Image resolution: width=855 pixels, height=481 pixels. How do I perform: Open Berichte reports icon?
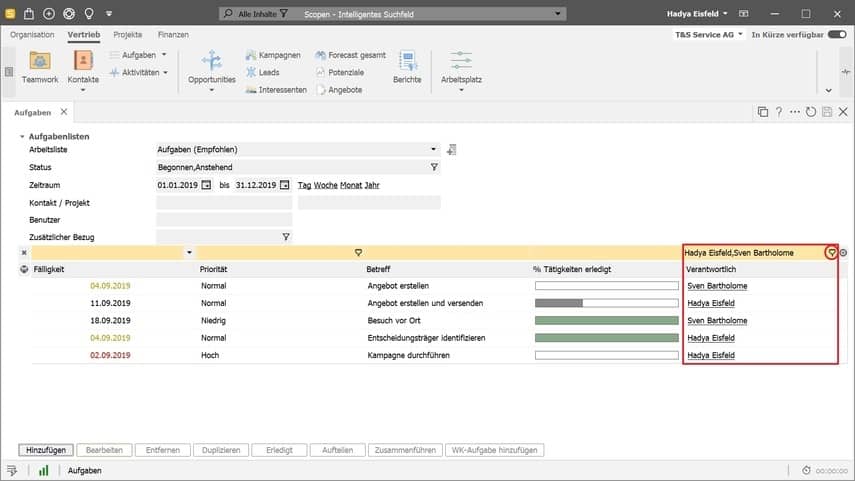tap(407, 60)
